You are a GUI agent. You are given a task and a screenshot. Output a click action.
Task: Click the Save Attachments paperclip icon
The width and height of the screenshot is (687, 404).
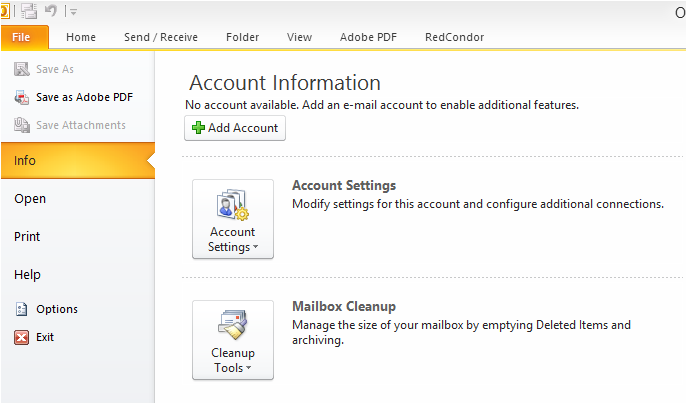pyautogui.click(x=21, y=125)
